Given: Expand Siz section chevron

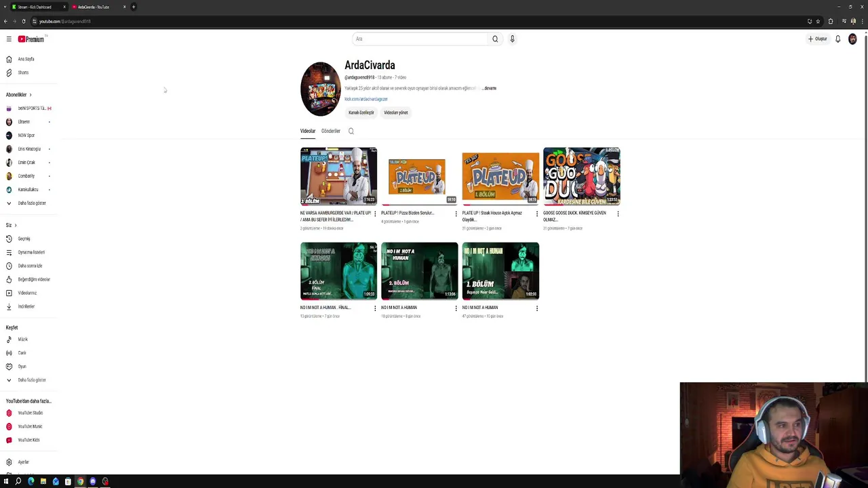Looking at the screenshot, I should [16, 225].
